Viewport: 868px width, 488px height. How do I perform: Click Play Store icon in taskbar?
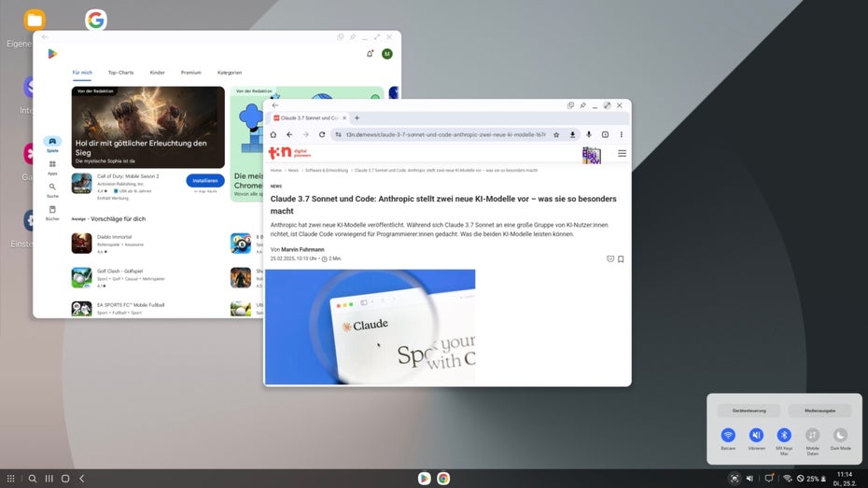(424, 478)
